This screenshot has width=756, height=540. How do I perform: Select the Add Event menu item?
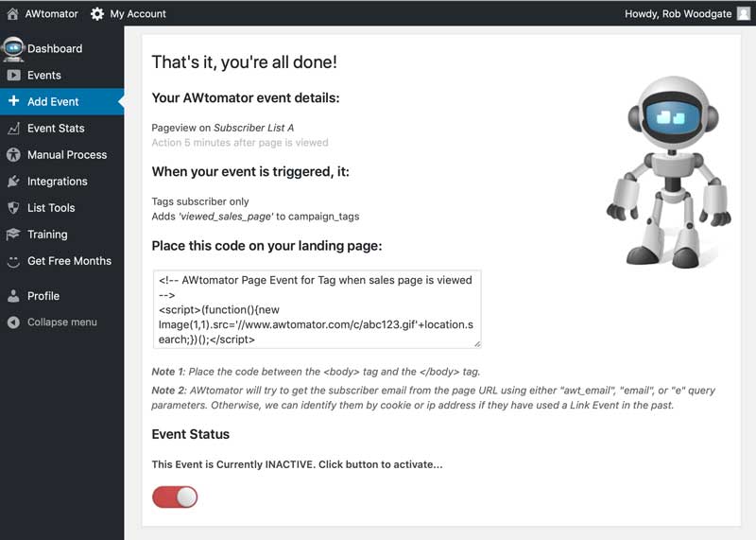(x=53, y=102)
